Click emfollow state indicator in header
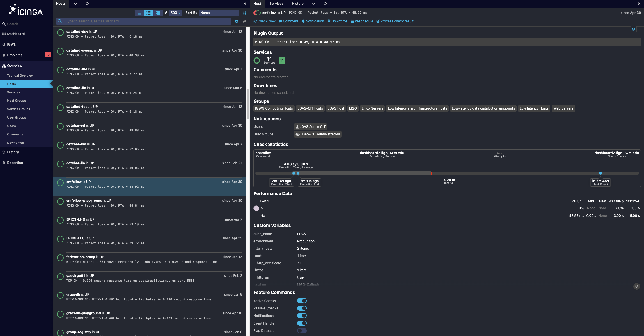The height and width of the screenshot is (336, 644). point(257,13)
